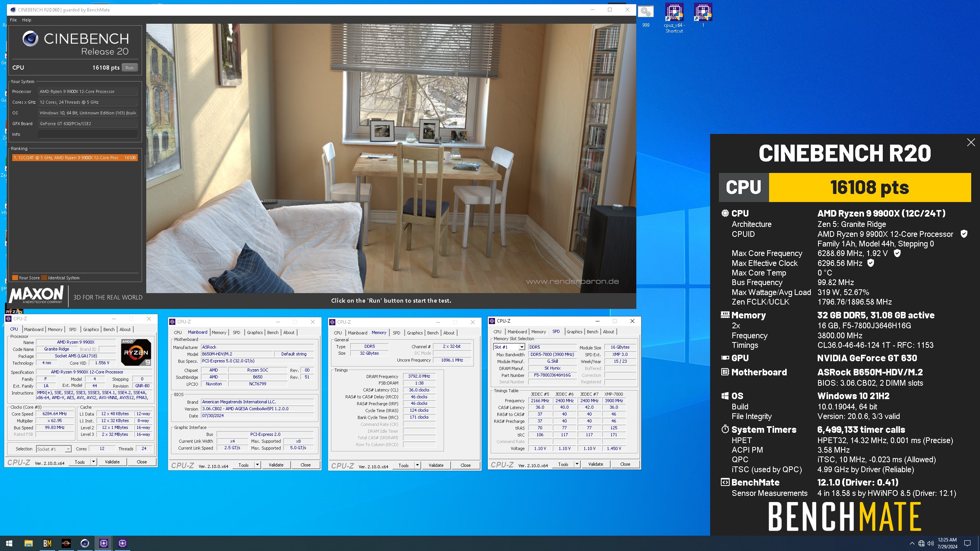Click the volume icon in the system tray
980x551 pixels.
[930, 543]
